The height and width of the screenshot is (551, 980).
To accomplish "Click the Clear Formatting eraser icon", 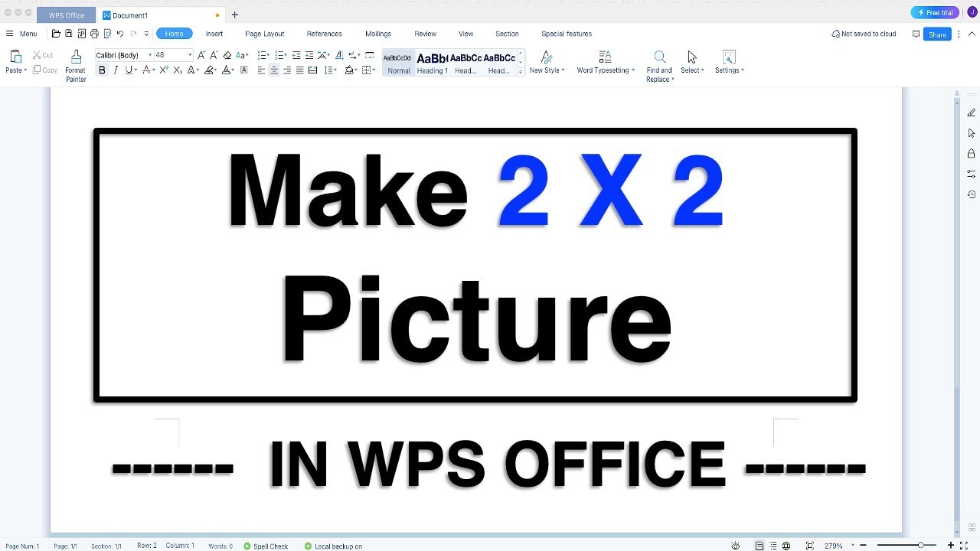I will [x=227, y=55].
